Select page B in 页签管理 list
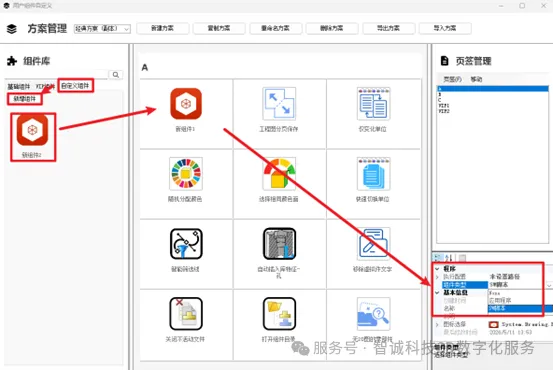The width and height of the screenshot is (553, 370). [492, 95]
